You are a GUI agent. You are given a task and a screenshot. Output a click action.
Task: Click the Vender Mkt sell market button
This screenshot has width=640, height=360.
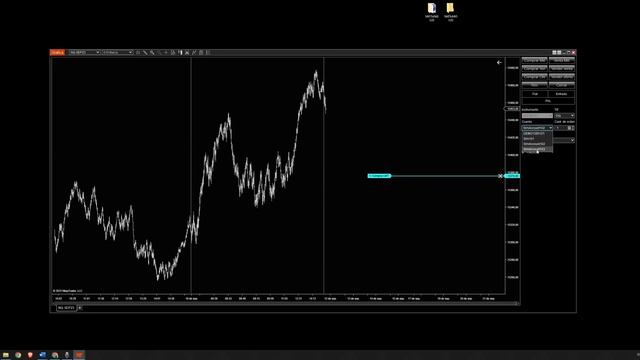coord(562,60)
